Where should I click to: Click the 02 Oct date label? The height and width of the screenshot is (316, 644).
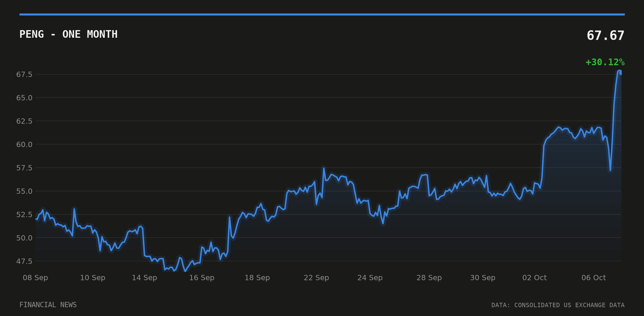pos(535,278)
